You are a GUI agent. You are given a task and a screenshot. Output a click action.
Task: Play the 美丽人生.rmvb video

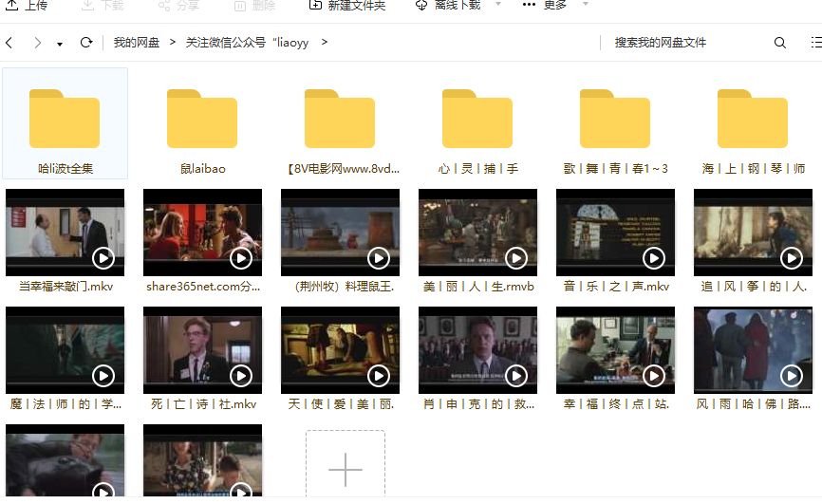pyautogui.click(x=515, y=258)
